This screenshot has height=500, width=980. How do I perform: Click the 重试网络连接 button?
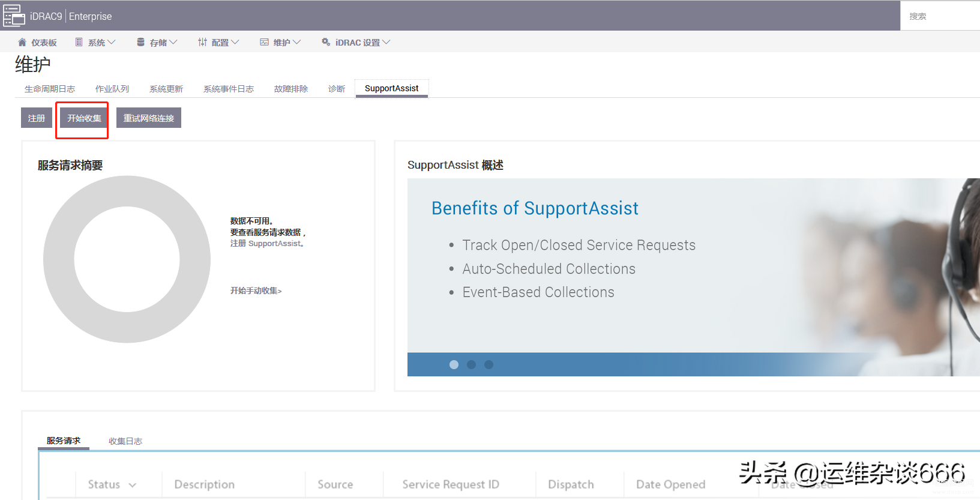[x=149, y=118]
